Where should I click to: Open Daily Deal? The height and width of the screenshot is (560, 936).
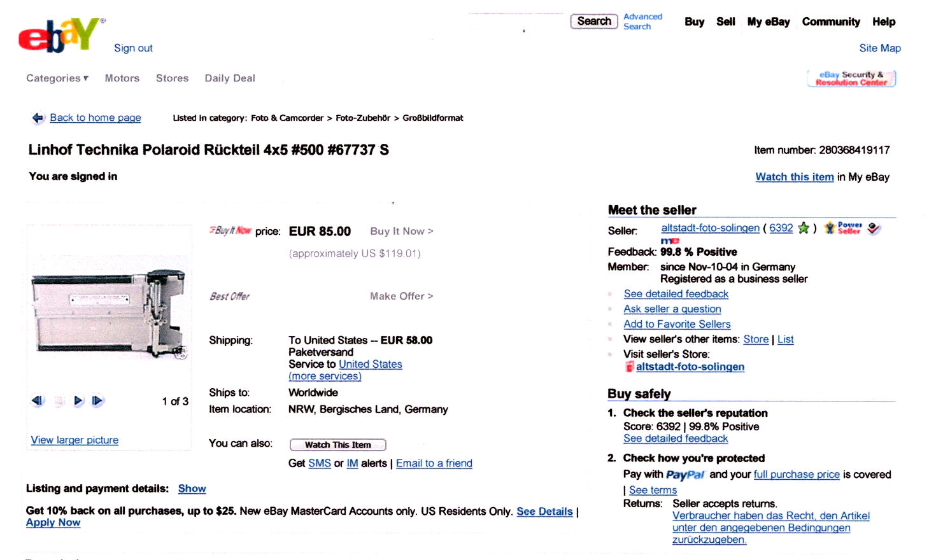[x=230, y=78]
